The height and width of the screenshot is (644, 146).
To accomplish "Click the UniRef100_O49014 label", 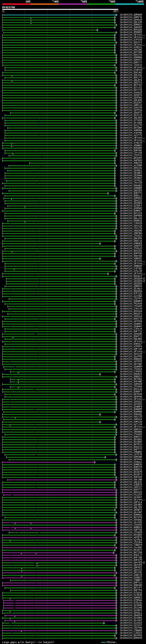I will (x=131, y=316).
